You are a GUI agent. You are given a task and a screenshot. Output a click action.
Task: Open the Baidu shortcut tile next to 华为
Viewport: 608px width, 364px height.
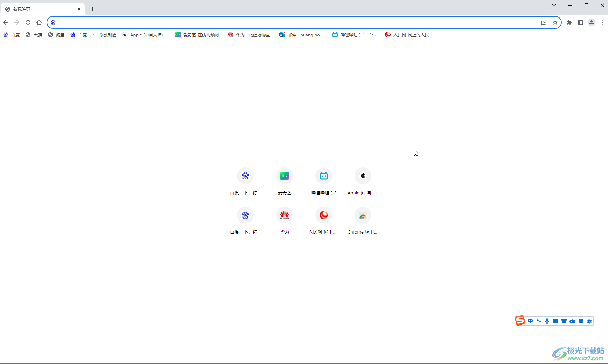coord(245,221)
